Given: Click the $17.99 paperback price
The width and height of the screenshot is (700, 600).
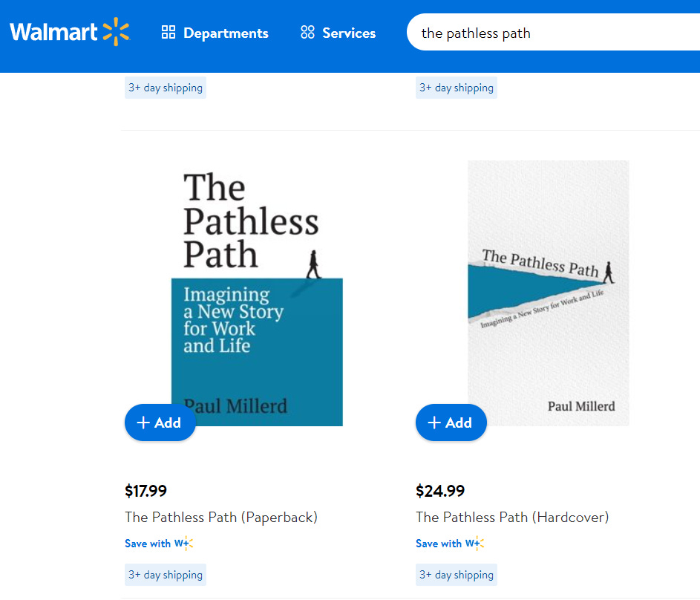Looking at the screenshot, I should pos(145,491).
